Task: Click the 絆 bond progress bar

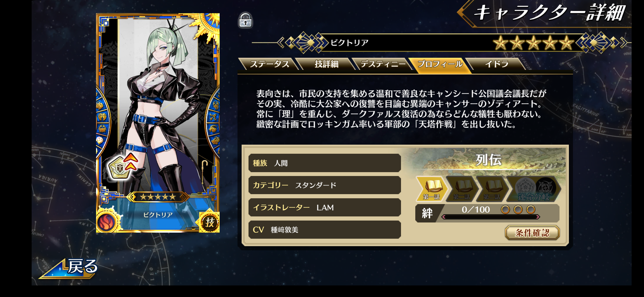Action: [490, 217]
